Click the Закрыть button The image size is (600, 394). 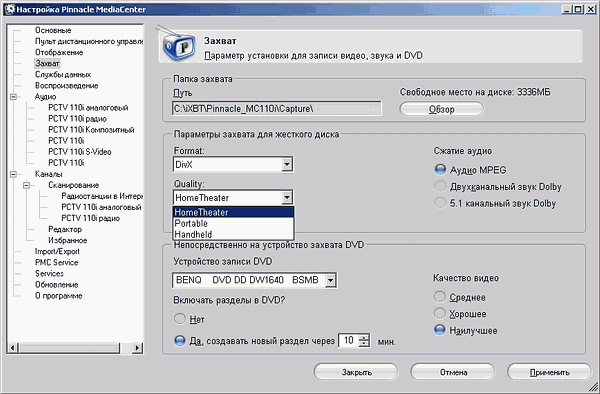[356, 372]
